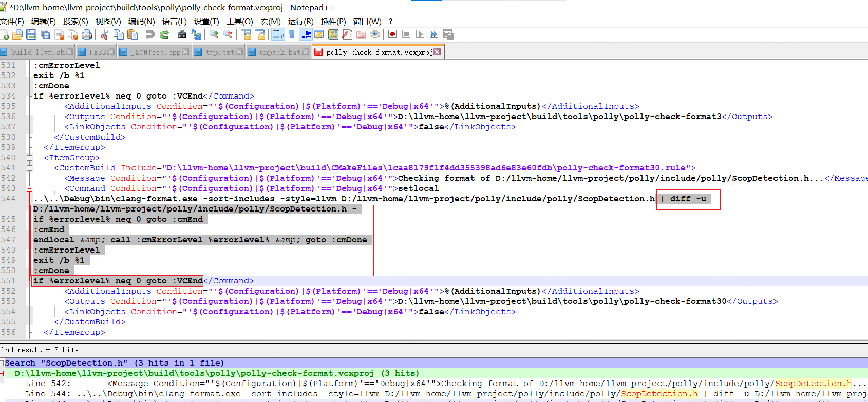
Task: Open the 语言(L) menu
Action: click(175, 21)
